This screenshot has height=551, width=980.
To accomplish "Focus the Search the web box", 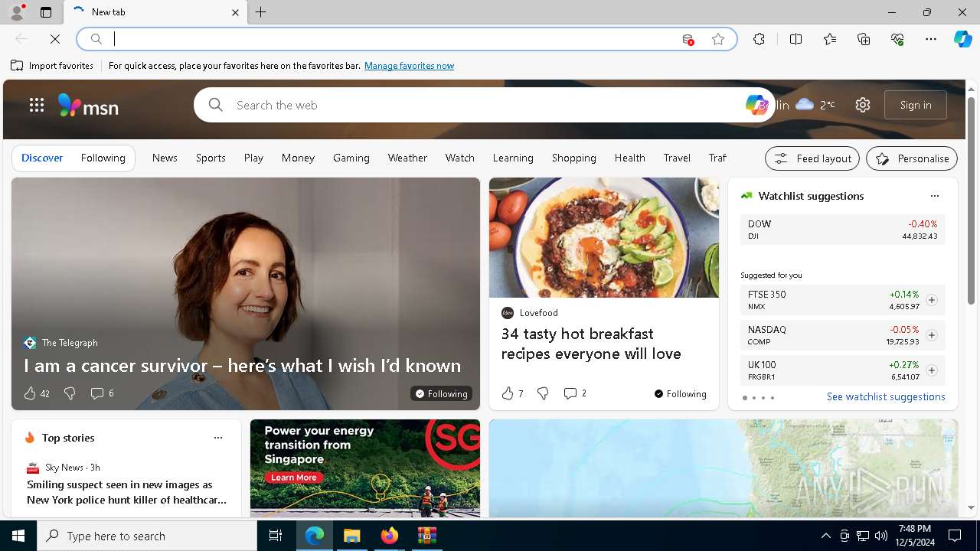I will pyautogui.click(x=482, y=105).
